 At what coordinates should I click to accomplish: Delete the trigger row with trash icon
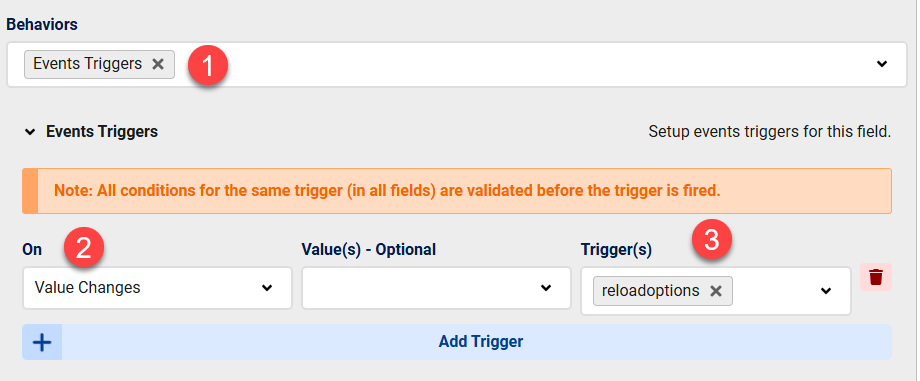pos(875,277)
